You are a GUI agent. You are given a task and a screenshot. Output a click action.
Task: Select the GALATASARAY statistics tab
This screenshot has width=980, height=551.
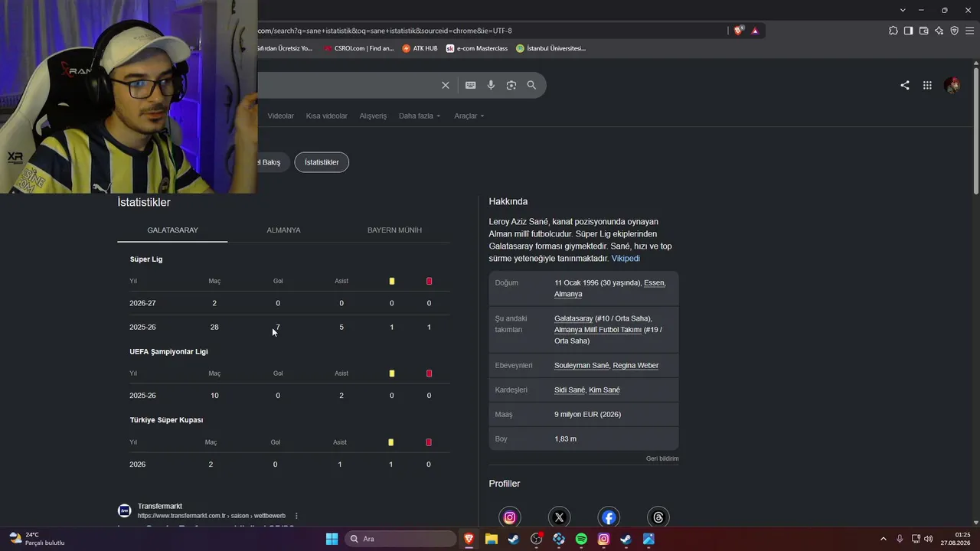172,230
